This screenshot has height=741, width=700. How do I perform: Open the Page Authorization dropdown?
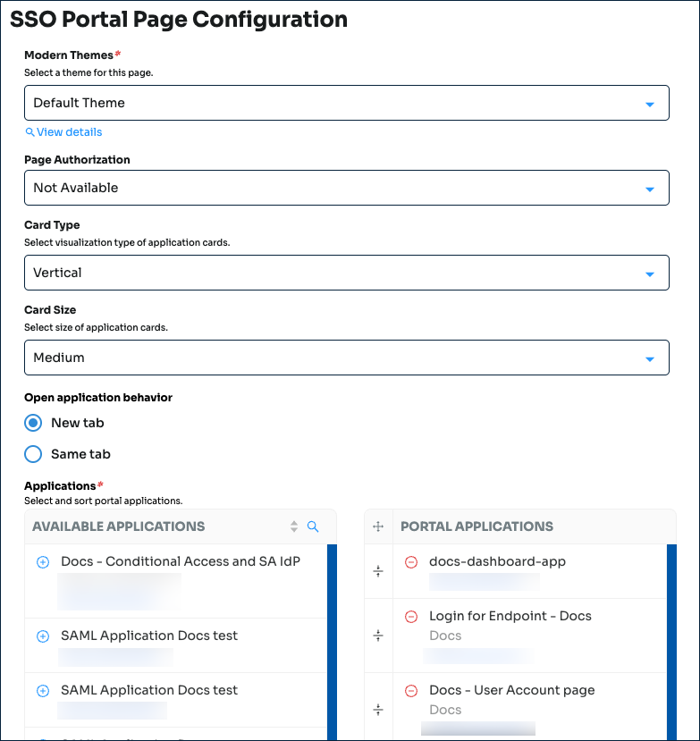347,188
